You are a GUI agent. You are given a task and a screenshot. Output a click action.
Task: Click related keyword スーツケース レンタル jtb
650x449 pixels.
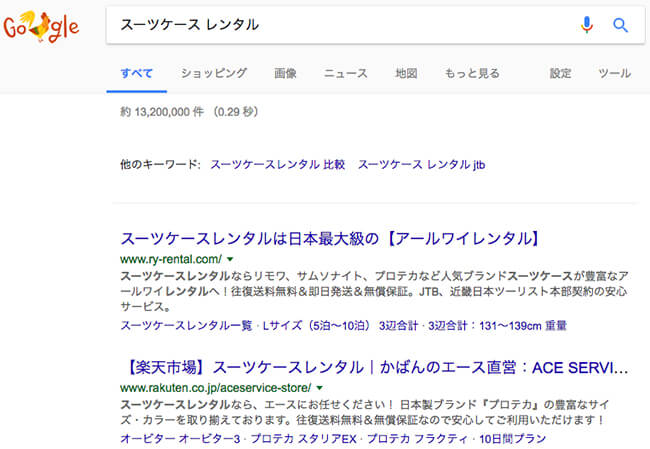click(421, 165)
